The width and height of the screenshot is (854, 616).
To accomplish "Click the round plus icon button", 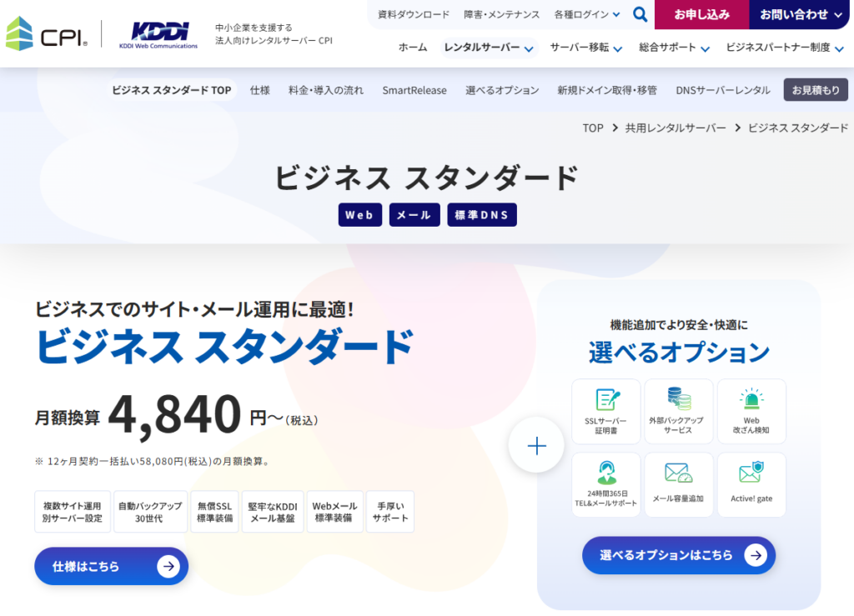I will (x=536, y=445).
